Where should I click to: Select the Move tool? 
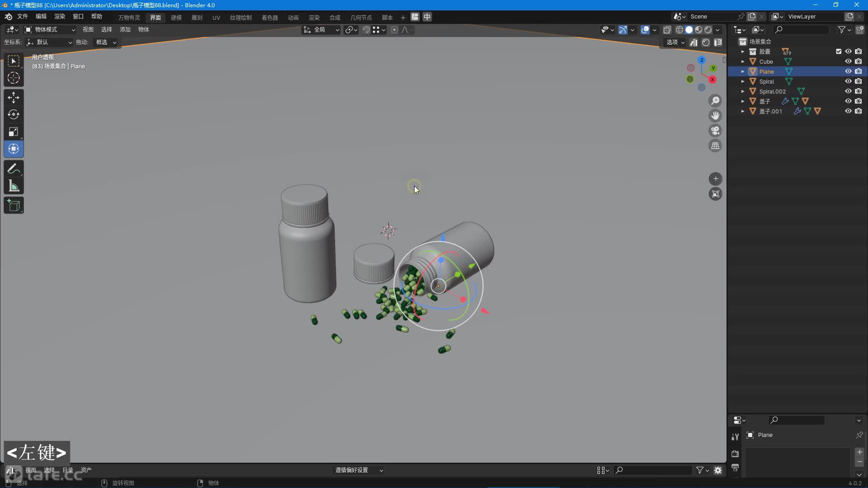click(x=14, y=97)
